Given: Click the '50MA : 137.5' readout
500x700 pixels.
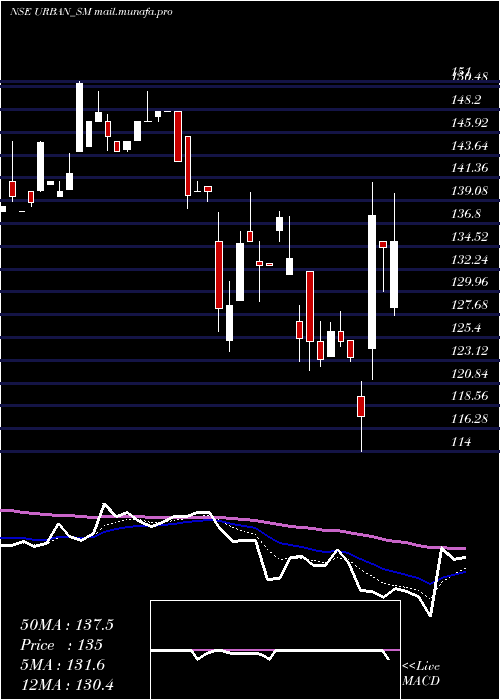Looking at the screenshot, I should point(67,625).
